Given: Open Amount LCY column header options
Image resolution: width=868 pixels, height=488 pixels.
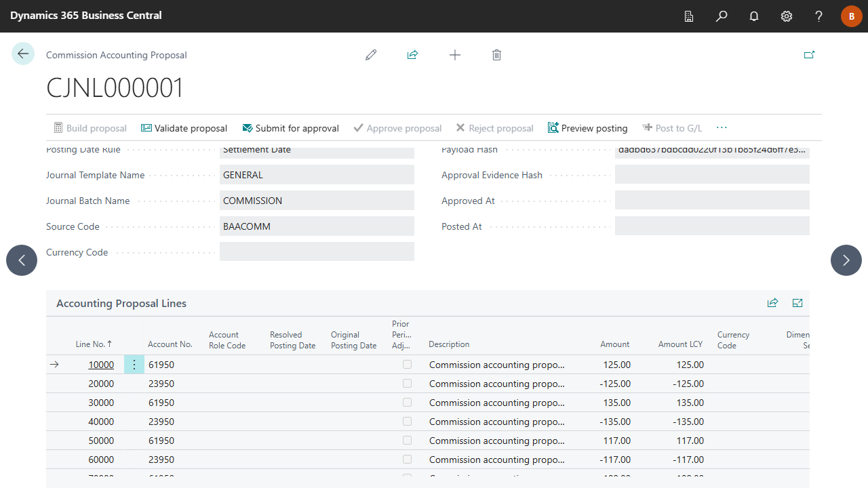Looking at the screenshot, I should [x=680, y=344].
